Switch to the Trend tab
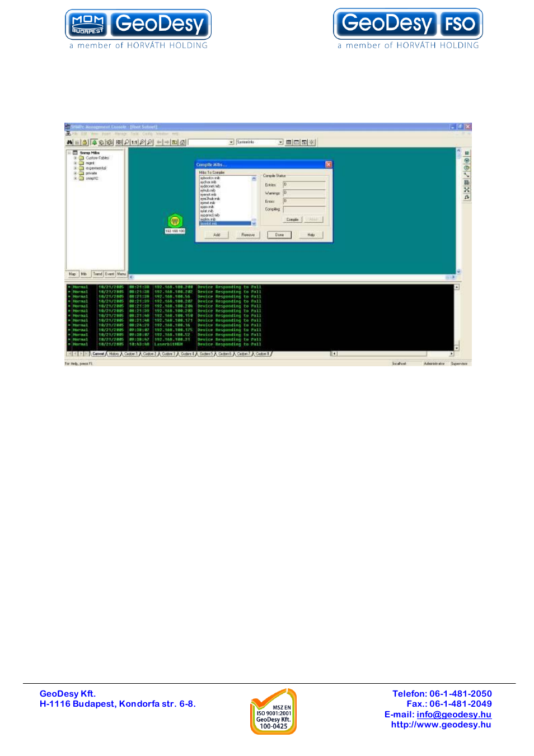 [98, 274]
